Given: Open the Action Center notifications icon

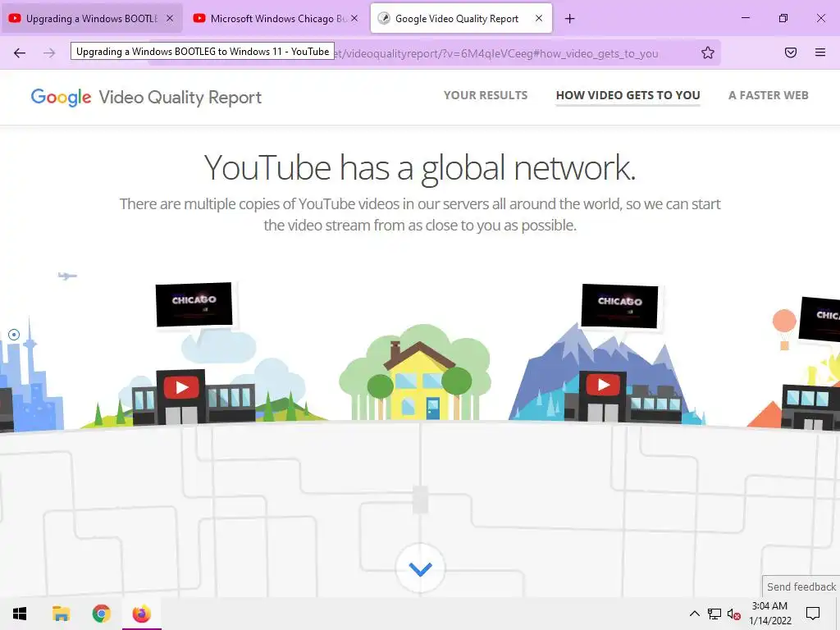Looking at the screenshot, I should pyautogui.click(x=813, y=614).
